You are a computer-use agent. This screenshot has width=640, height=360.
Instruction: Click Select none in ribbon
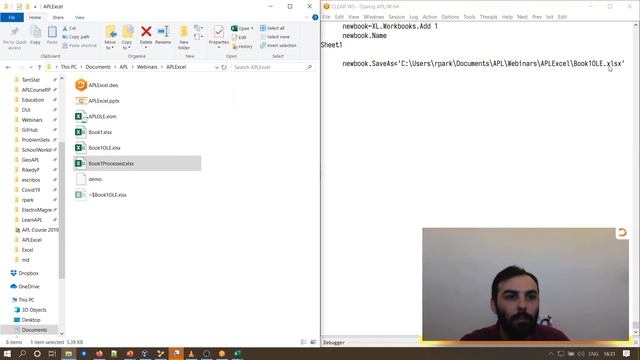tap(275, 37)
